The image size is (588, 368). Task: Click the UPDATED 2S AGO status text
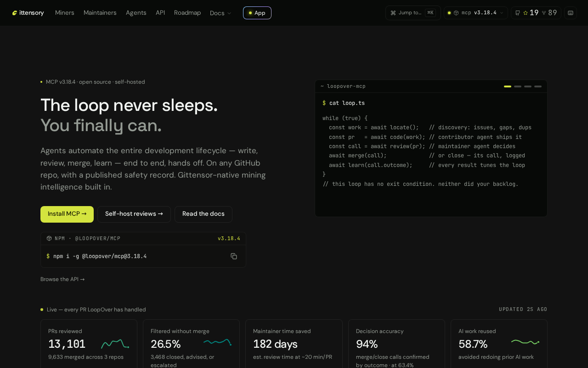[x=523, y=310]
